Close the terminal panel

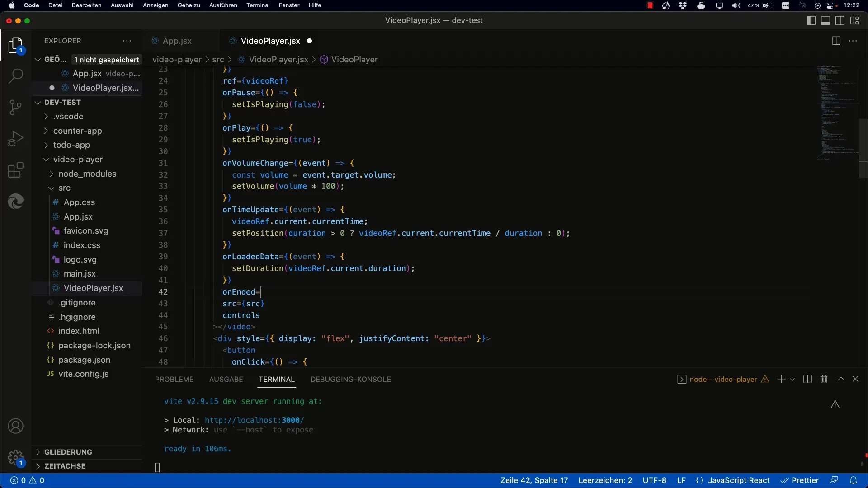(855, 379)
